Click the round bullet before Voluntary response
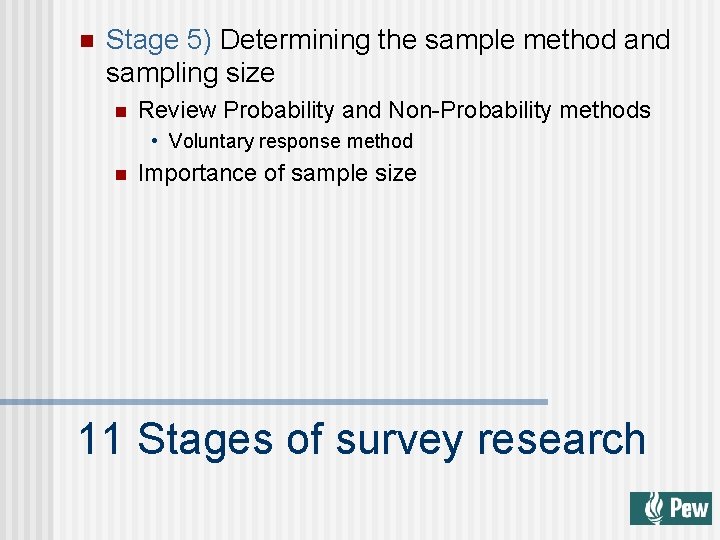This screenshot has width=720, height=540. [156, 141]
